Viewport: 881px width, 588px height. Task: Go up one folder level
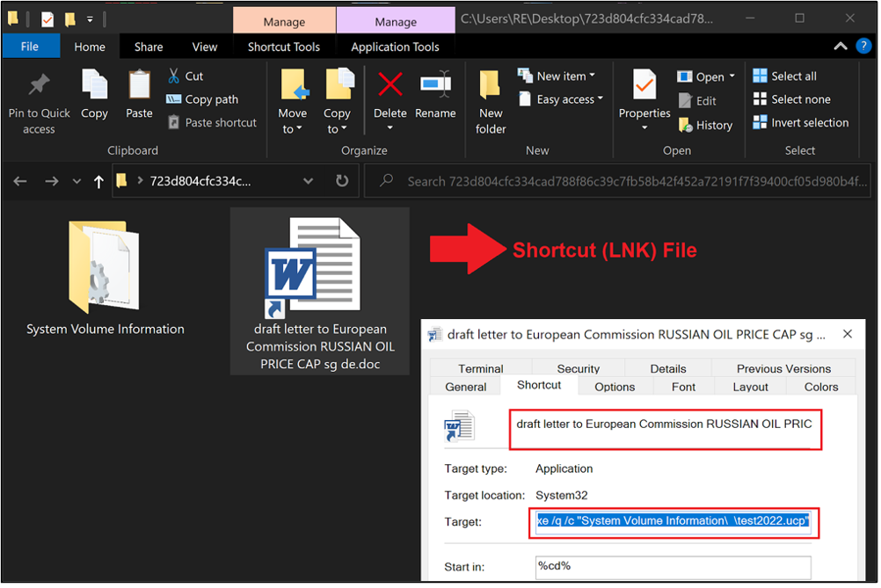pyautogui.click(x=98, y=181)
